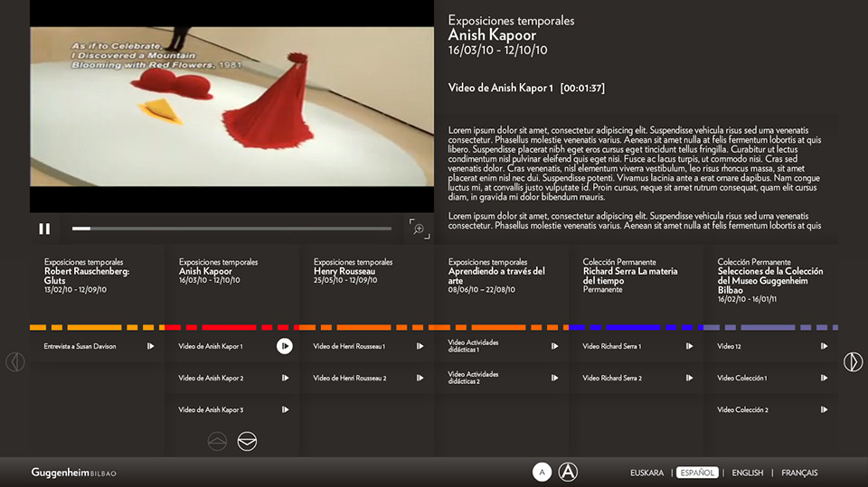Play Video Actividades didácticas 1
This screenshot has height=487, width=868.
pos(554,346)
